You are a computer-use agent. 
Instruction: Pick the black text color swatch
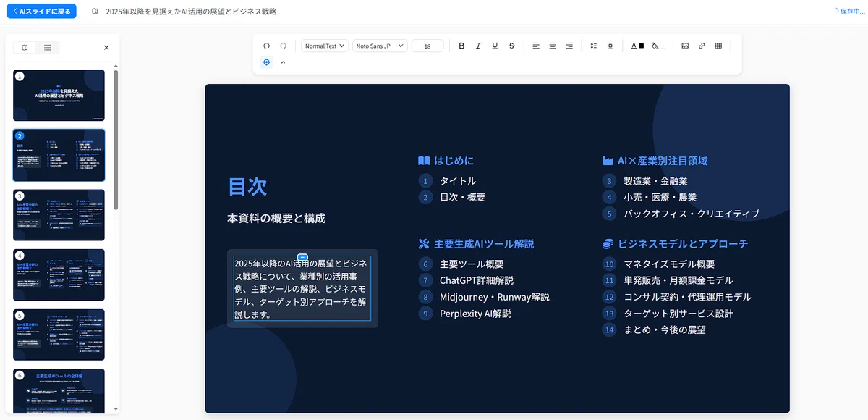[x=641, y=46]
